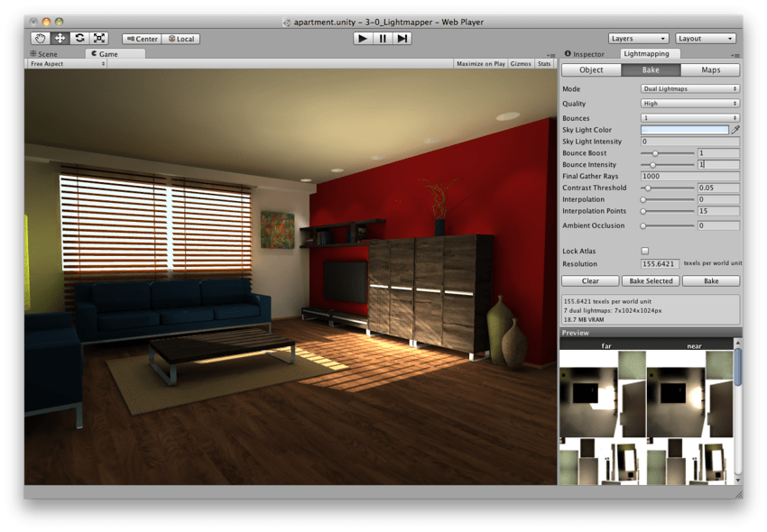767x532 pixels.
Task: Select the Scale tool
Action: 99,38
